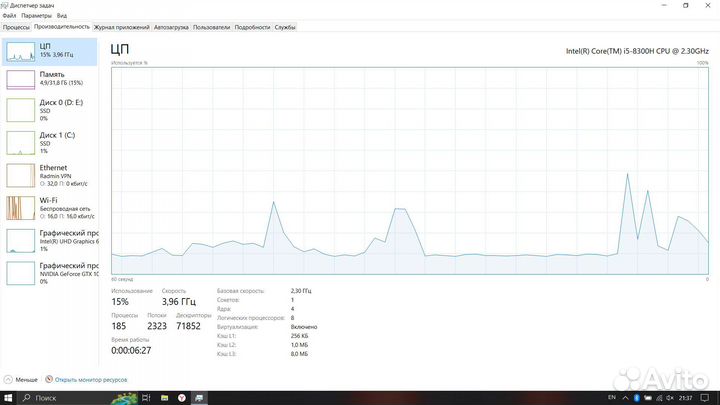This screenshot has height=405, width=720.
Task: Click the Windows Start button
Action: (x=8, y=397)
